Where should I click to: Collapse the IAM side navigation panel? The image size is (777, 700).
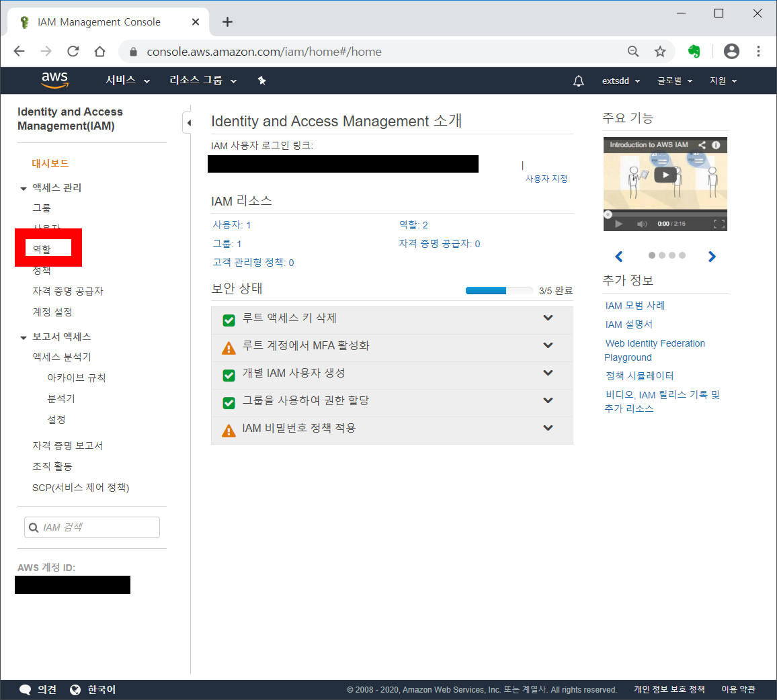pos(188,123)
